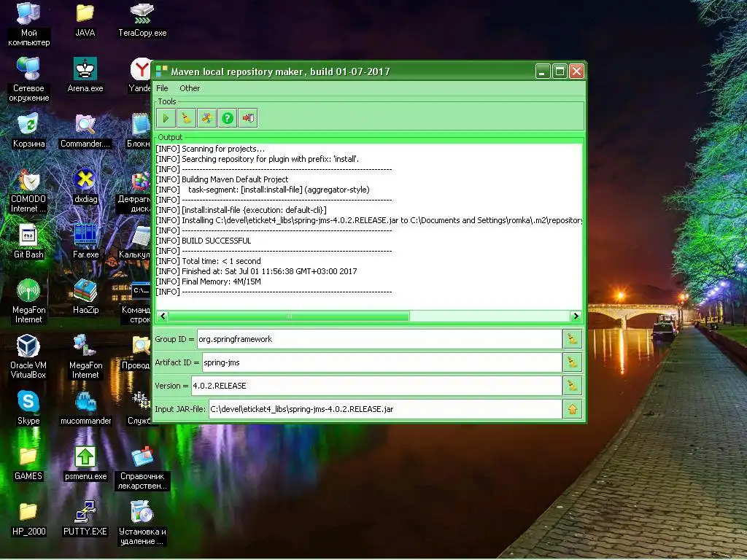
Task: Click the exit door icon in Tools
Action: (x=248, y=118)
